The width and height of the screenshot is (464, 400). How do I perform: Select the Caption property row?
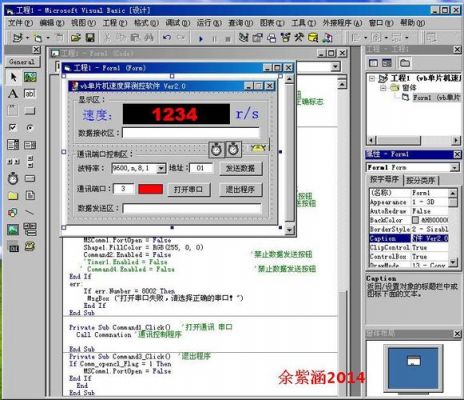point(409,238)
